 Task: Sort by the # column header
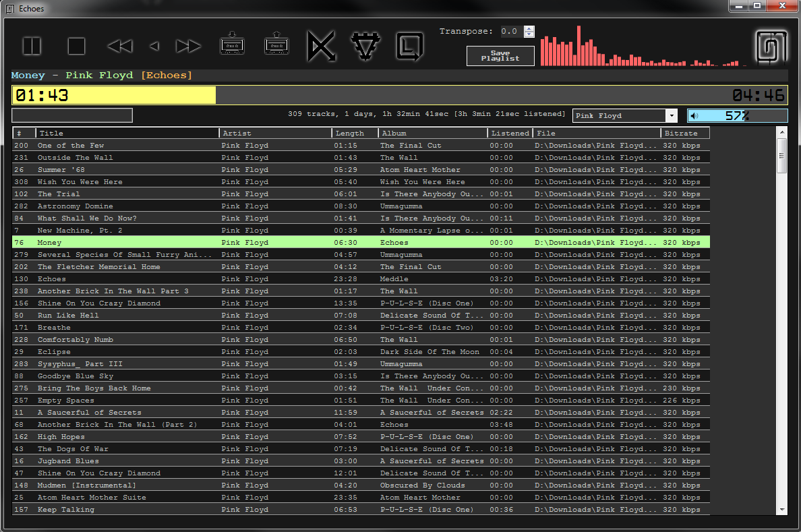24,133
